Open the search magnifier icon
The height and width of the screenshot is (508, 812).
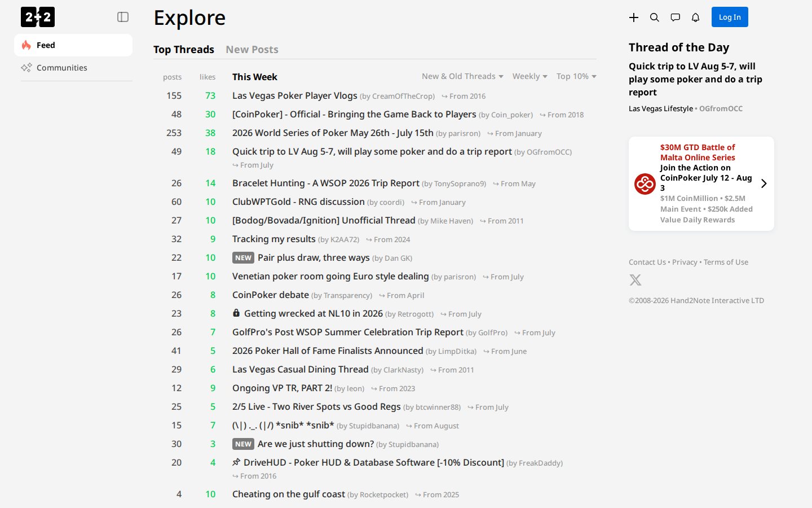tap(655, 17)
